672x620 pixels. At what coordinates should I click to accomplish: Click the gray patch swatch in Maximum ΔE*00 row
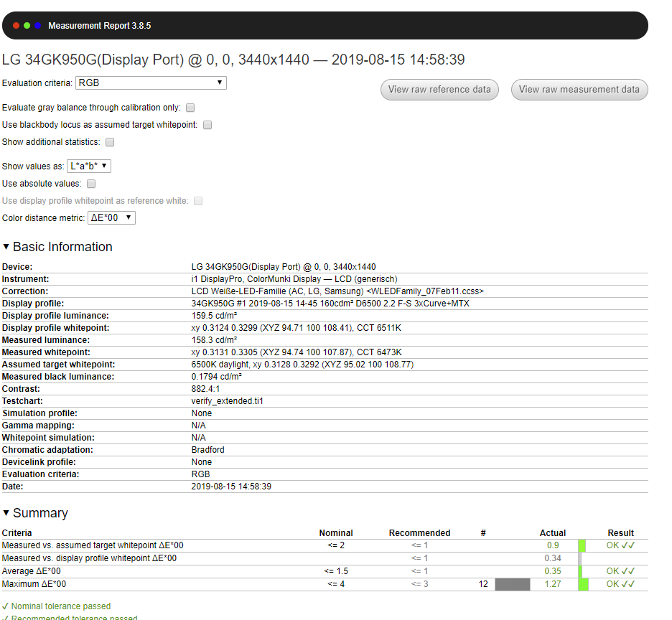tap(513, 584)
